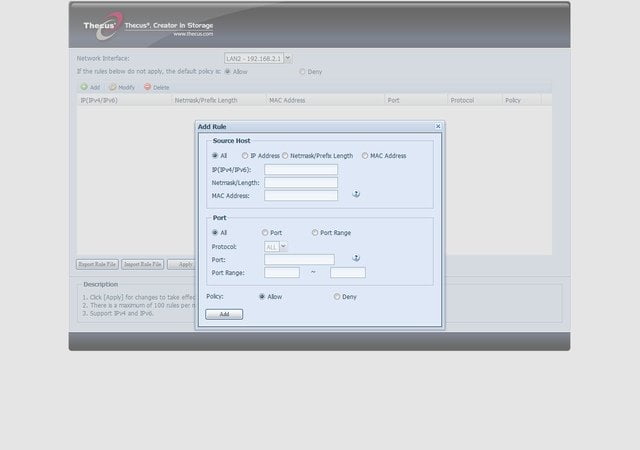The height and width of the screenshot is (450, 640).
Task: Set the rule Policy to Deny
Action: click(x=337, y=296)
